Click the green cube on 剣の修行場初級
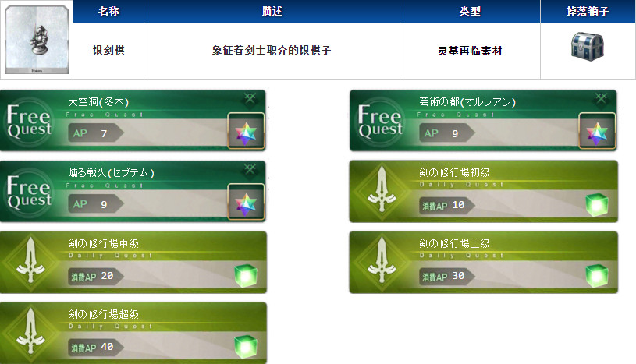This screenshot has width=636, height=364. tap(597, 205)
